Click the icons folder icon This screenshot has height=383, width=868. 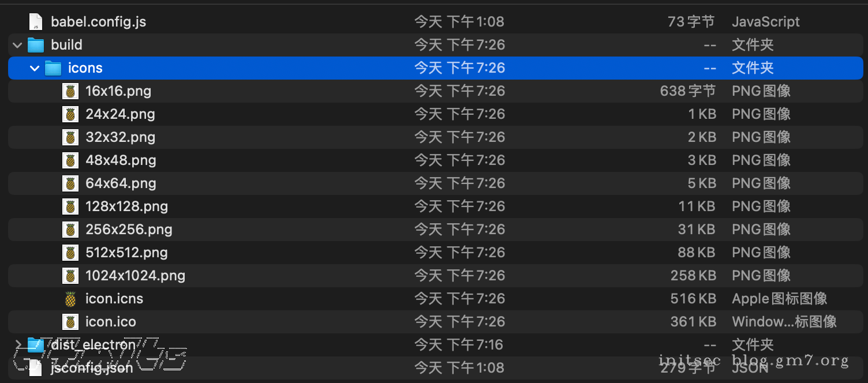tap(53, 68)
